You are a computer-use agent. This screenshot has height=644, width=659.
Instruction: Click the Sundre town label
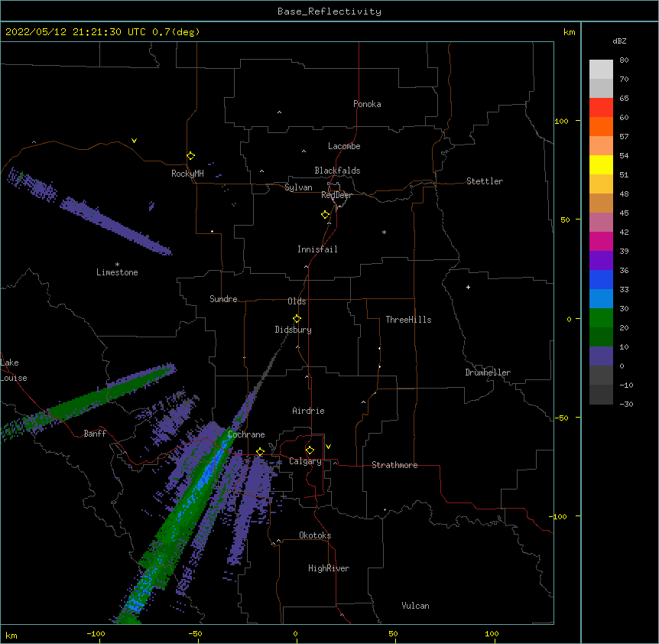(223, 299)
